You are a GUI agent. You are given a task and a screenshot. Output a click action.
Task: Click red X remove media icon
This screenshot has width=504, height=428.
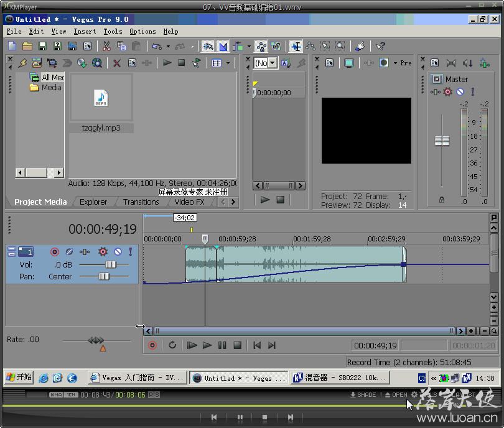117,63
